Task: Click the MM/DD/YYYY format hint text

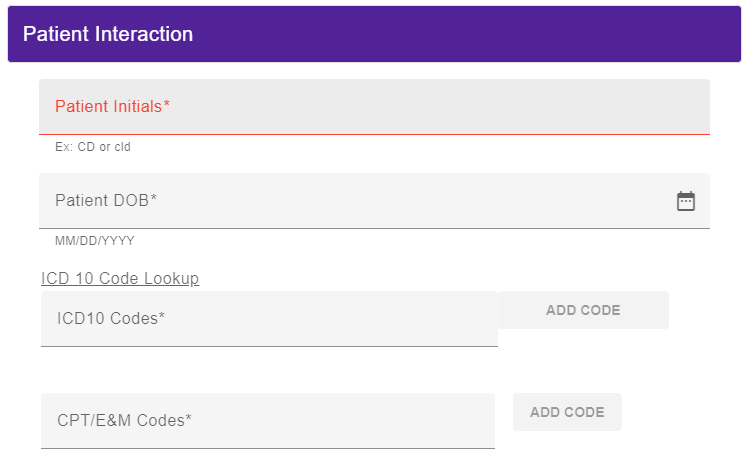Action: click(x=95, y=241)
